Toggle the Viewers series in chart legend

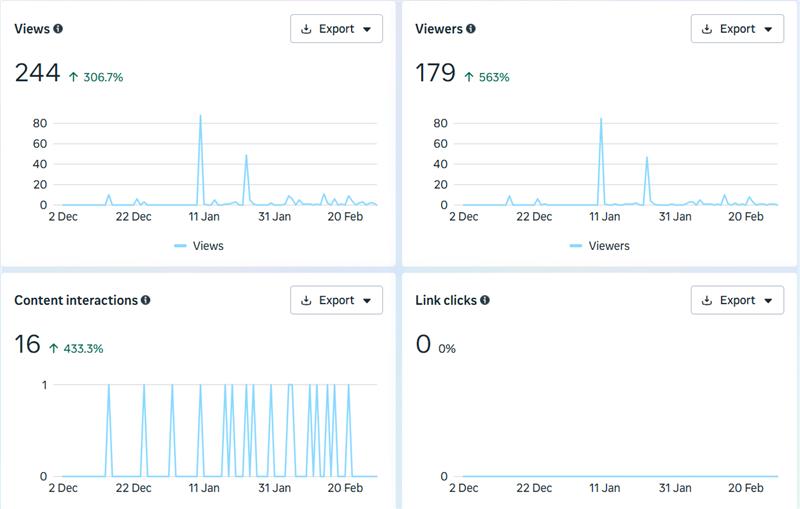(609, 246)
